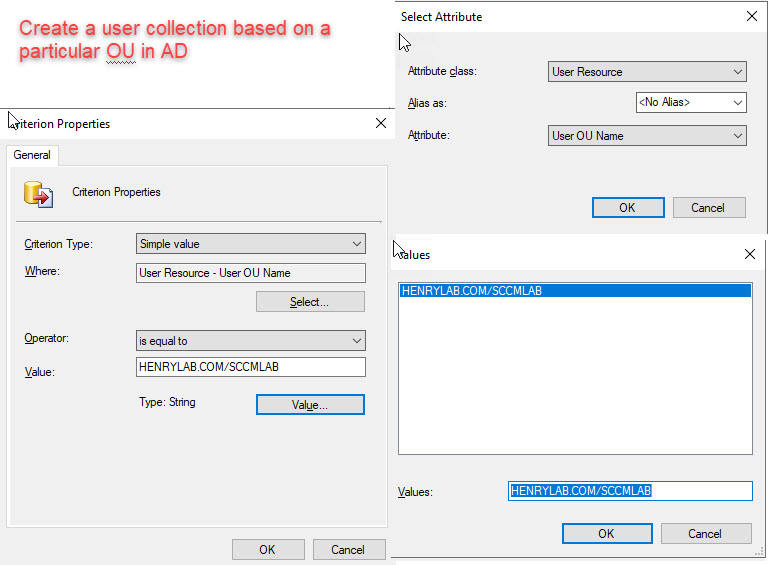Close the Criterion Properties dialog
The height and width of the screenshot is (565, 769).
pyautogui.click(x=380, y=123)
